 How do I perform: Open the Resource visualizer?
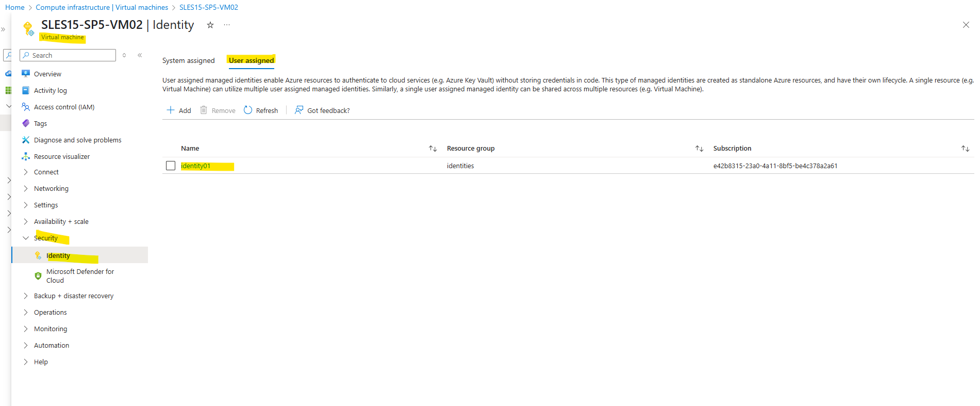coord(62,156)
